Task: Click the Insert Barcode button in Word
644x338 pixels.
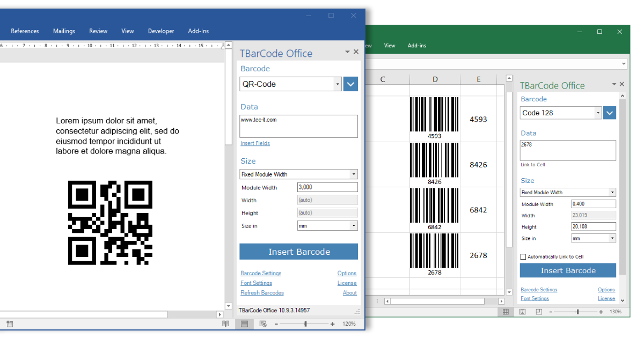Action: 298,251
